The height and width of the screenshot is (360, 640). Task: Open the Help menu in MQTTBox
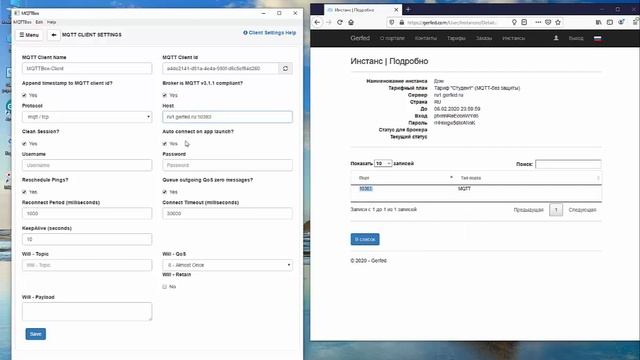(51, 22)
